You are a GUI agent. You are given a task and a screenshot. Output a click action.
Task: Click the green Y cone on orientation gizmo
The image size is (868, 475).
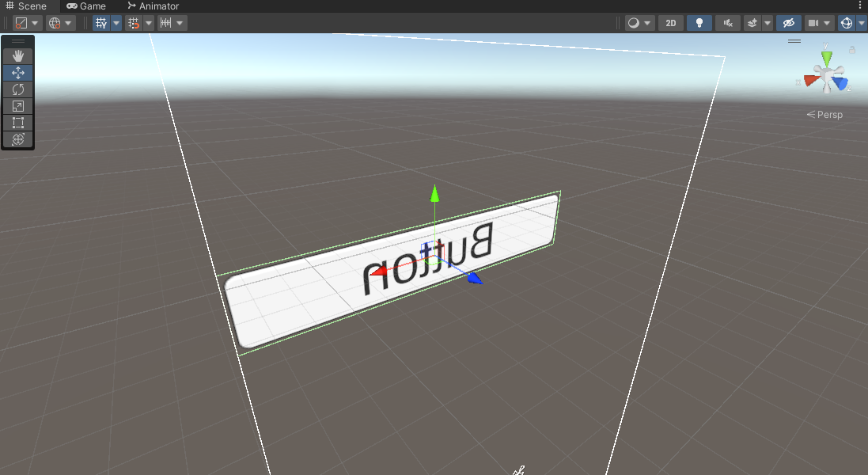(827, 58)
